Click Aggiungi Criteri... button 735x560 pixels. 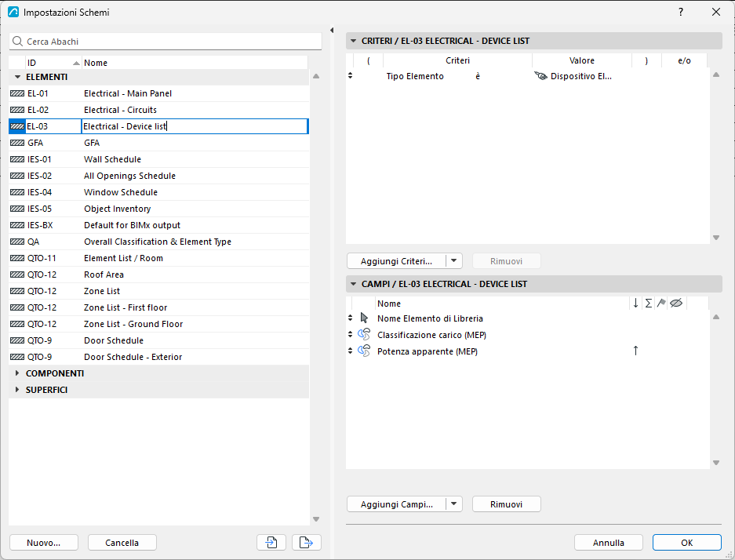pos(397,261)
